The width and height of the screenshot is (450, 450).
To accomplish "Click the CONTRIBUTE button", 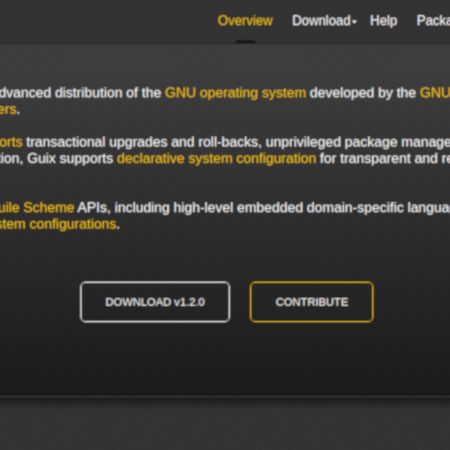I will tap(312, 302).
